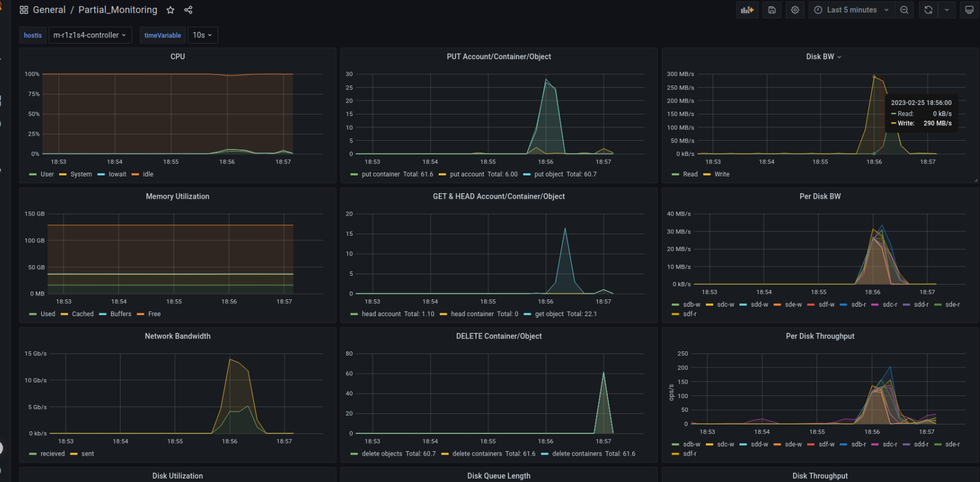
Task: Open dashboard settings gear icon
Action: (795, 10)
